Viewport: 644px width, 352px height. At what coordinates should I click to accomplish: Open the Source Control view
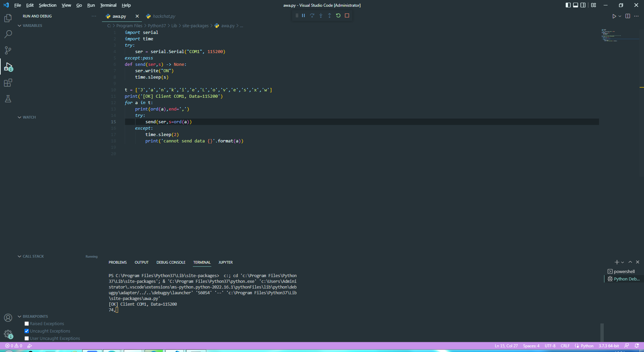coord(8,50)
